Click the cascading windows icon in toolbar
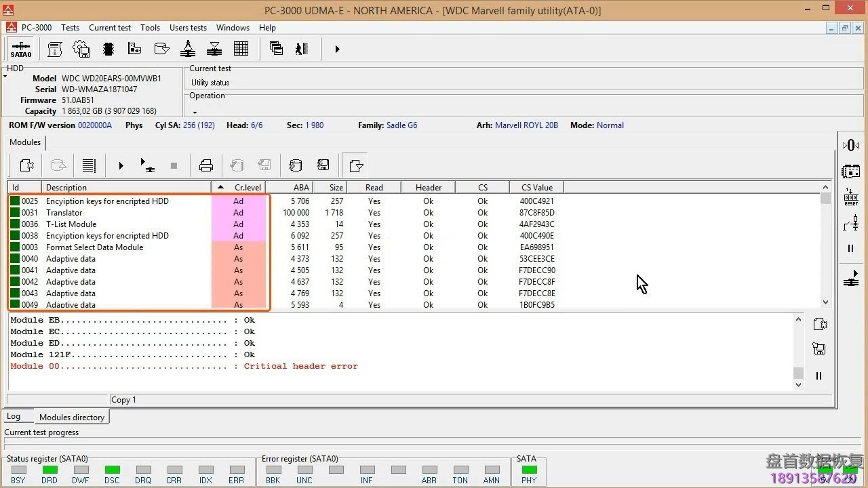Viewport: 868px width, 488px height. point(276,49)
